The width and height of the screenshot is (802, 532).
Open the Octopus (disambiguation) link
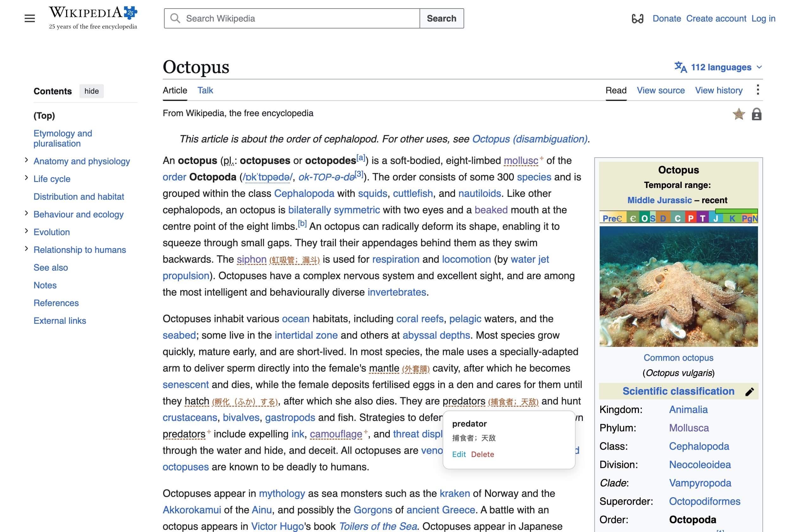coord(529,139)
